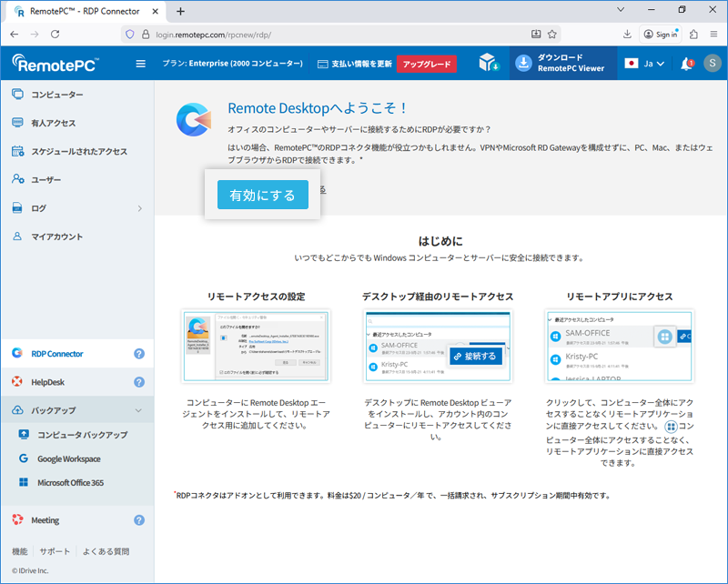This screenshot has height=584, width=728.
Task: Open browser downloads panel
Action: tap(627, 34)
